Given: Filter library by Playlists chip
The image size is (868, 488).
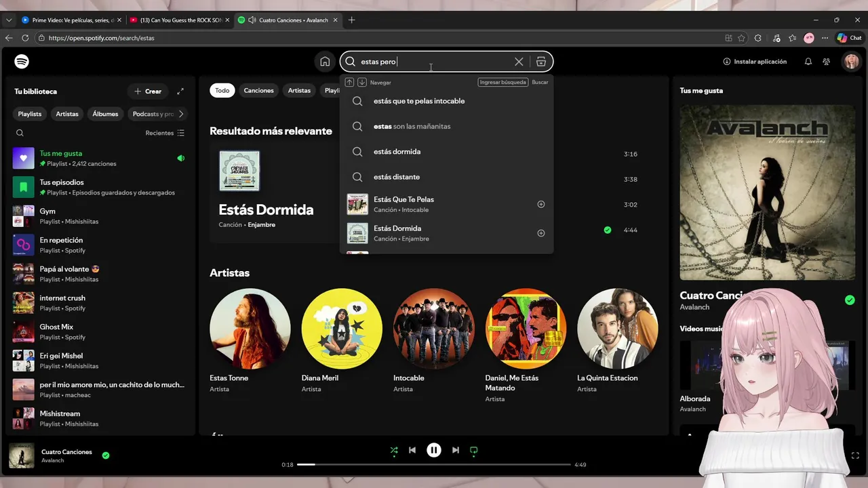Looking at the screenshot, I should pyautogui.click(x=30, y=114).
